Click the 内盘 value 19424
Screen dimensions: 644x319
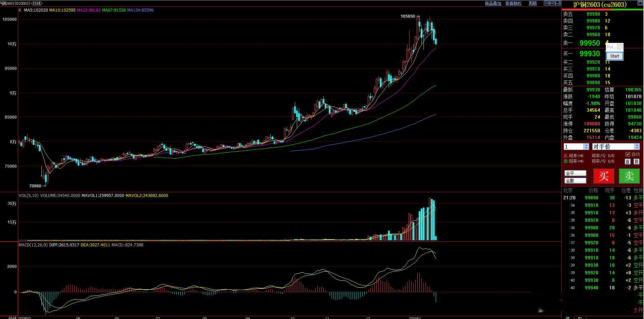point(635,137)
